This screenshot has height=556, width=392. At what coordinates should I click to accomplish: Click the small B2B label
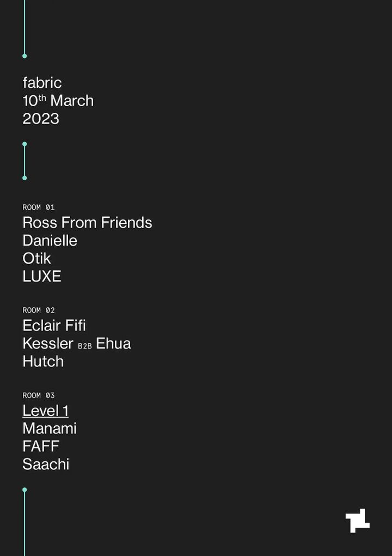tap(85, 346)
